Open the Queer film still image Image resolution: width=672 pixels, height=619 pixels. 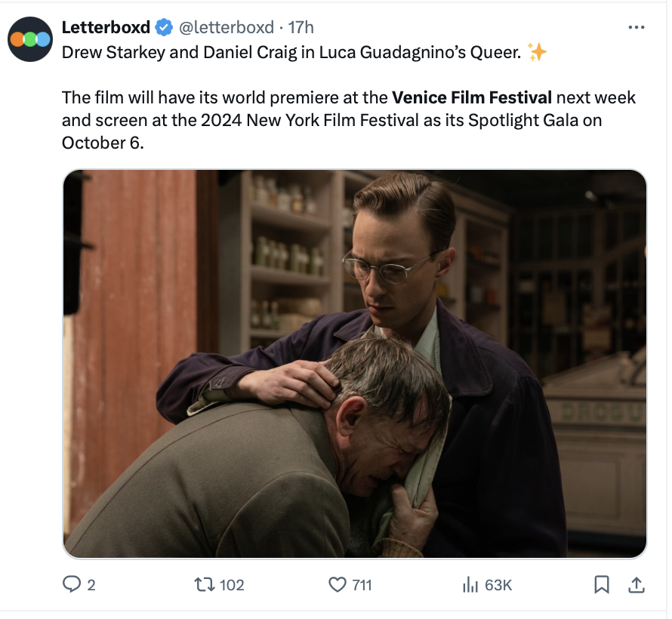[355, 364]
